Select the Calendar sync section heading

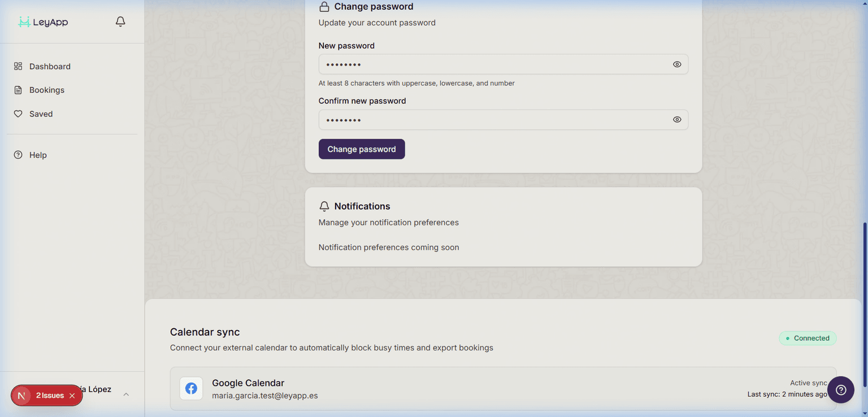tap(205, 332)
